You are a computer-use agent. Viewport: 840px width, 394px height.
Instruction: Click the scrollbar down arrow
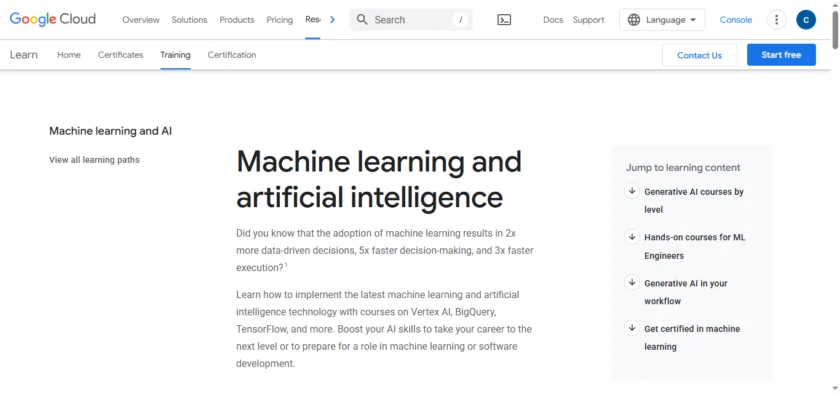tap(836, 388)
